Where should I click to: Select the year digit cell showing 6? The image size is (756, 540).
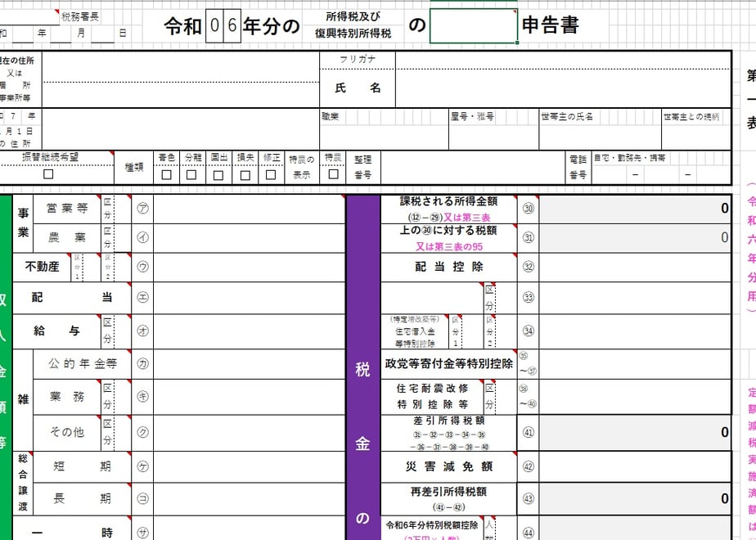tap(232, 25)
